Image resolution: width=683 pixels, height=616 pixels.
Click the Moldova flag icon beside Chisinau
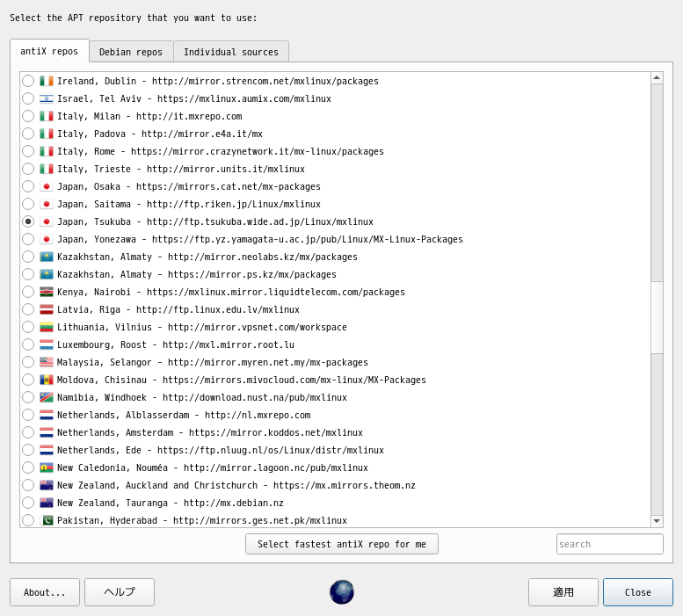(x=47, y=380)
